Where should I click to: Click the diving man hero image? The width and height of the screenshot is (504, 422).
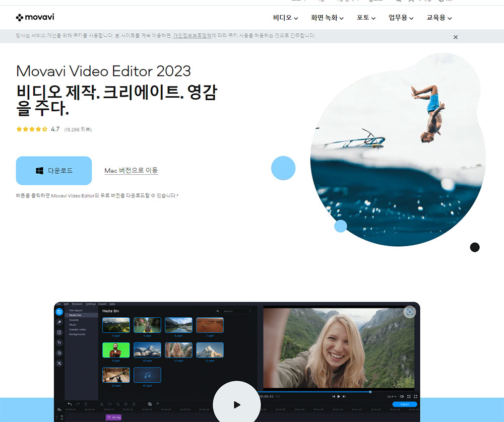(x=398, y=150)
